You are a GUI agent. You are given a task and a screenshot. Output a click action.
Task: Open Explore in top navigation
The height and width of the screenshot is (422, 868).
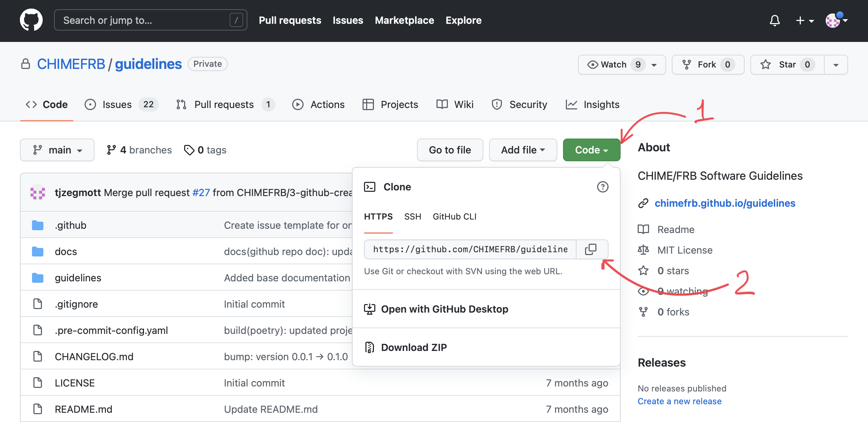tap(464, 20)
